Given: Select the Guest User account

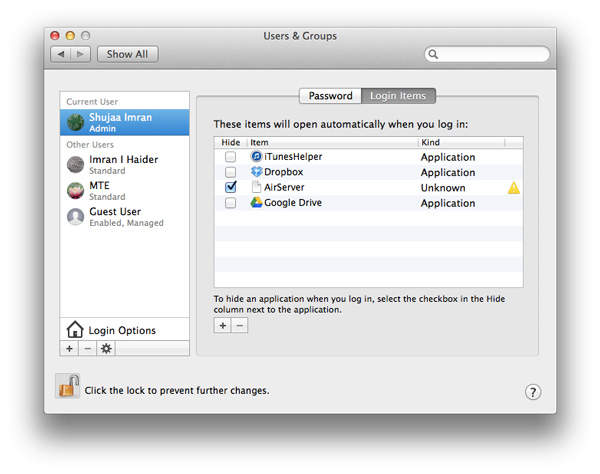Looking at the screenshot, I should tap(124, 217).
